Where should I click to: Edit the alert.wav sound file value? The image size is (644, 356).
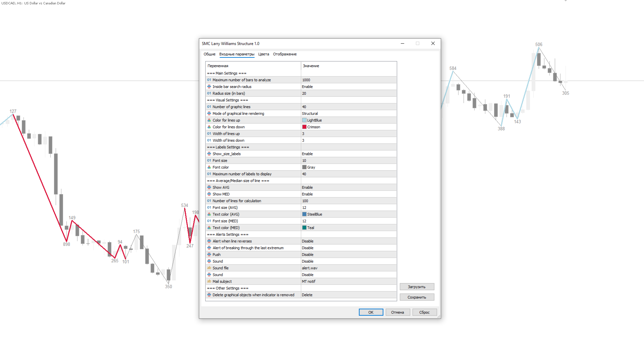pos(349,268)
